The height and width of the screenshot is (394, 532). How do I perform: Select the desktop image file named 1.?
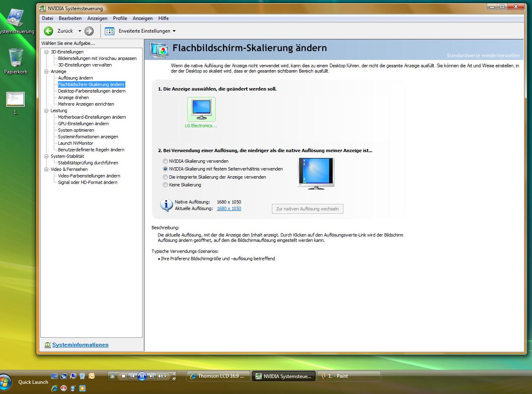(16, 103)
